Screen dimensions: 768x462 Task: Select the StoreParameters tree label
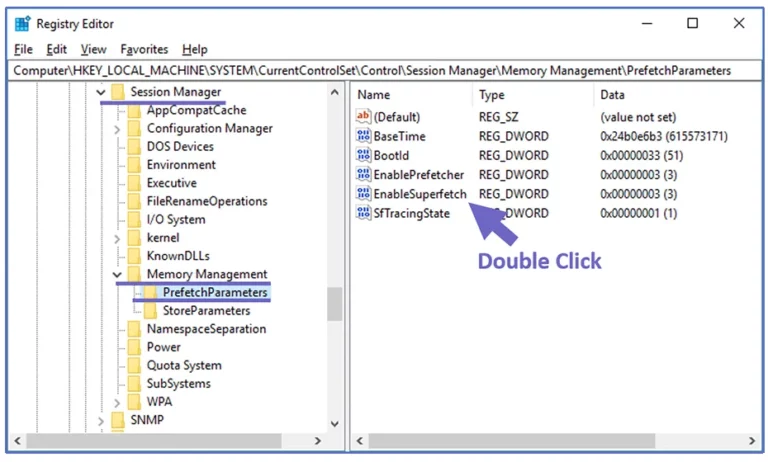click(x=206, y=311)
